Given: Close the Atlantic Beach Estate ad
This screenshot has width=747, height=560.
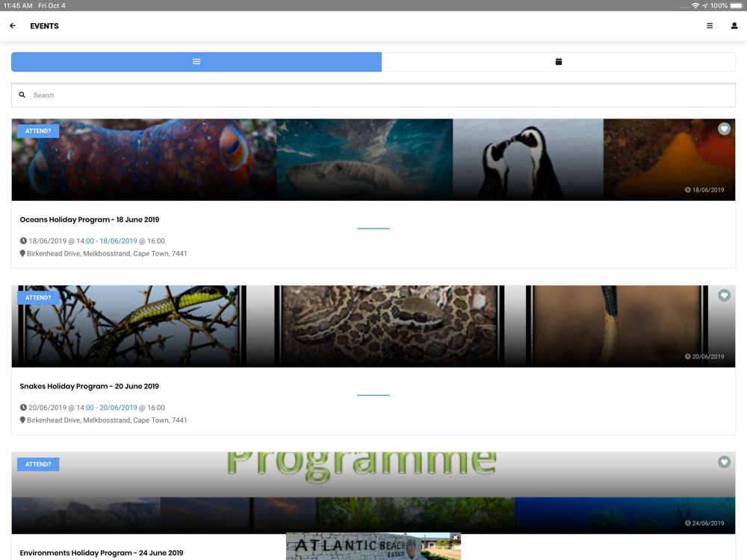Looking at the screenshot, I should (x=456, y=538).
